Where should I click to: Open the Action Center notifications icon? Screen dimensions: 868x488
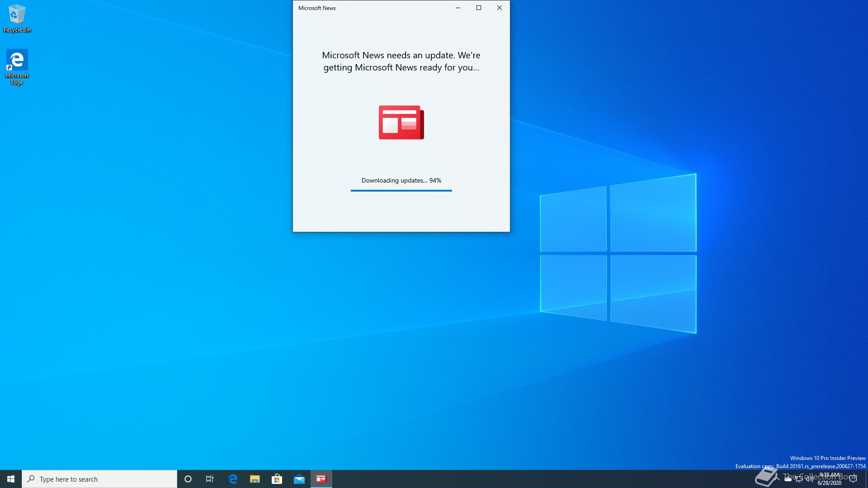click(853, 479)
